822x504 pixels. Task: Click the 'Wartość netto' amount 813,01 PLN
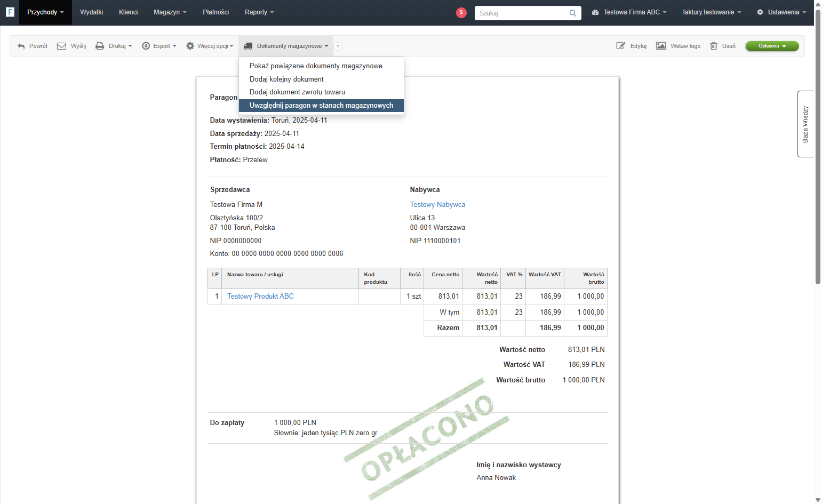click(x=586, y=350)
